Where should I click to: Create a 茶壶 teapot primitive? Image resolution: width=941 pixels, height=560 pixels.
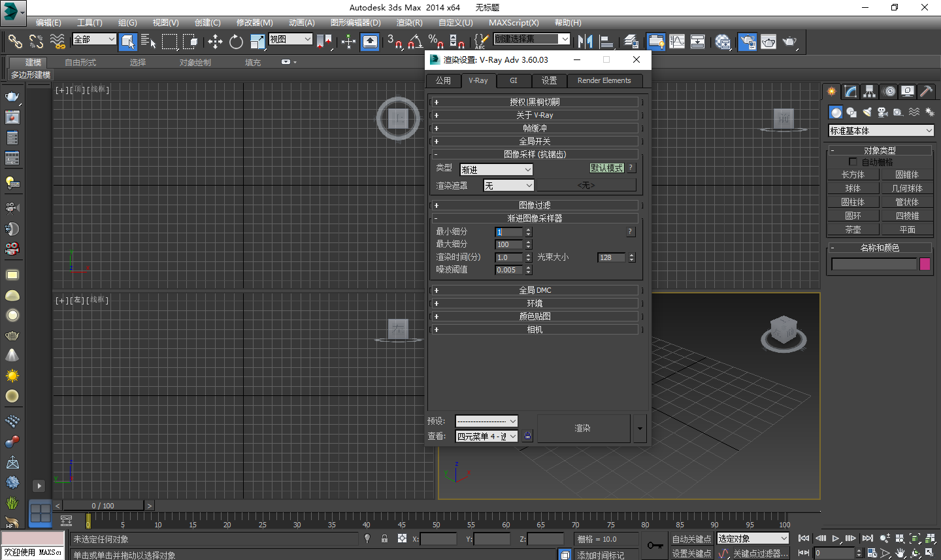coord(853,229)
